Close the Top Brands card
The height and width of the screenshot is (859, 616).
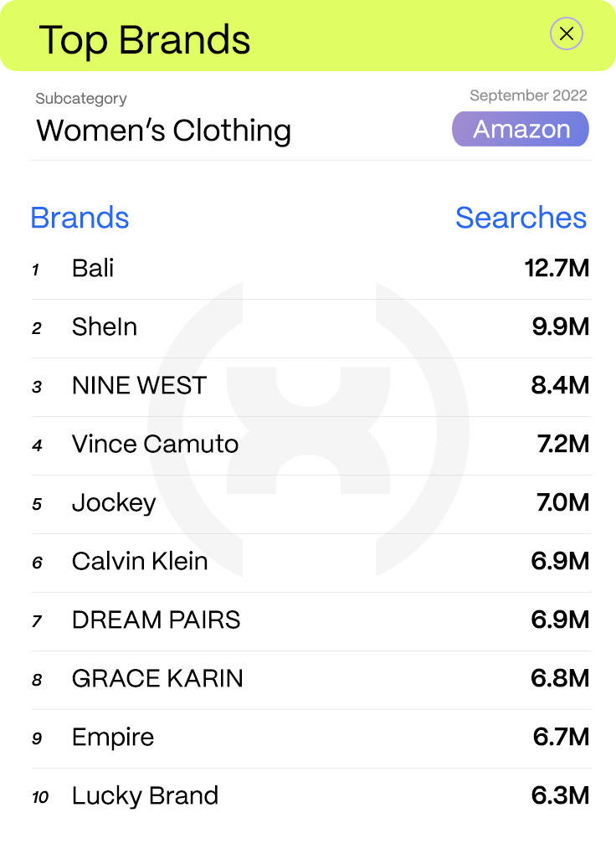click(x=567, y=33)
